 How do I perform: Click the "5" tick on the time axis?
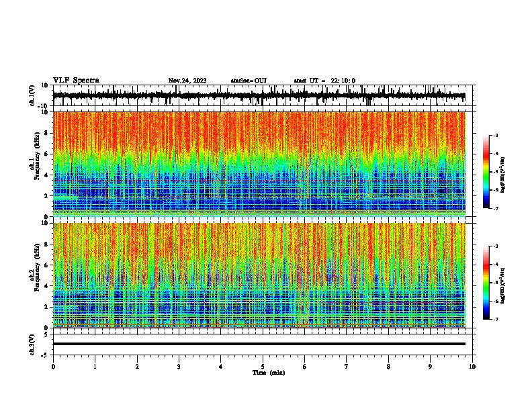tap(263, 367)
